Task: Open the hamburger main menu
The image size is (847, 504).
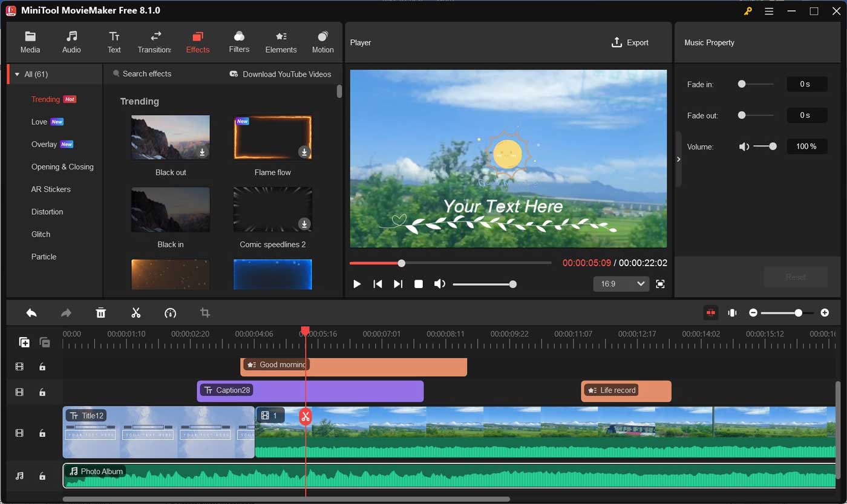Action: click(x=769, y=11)
